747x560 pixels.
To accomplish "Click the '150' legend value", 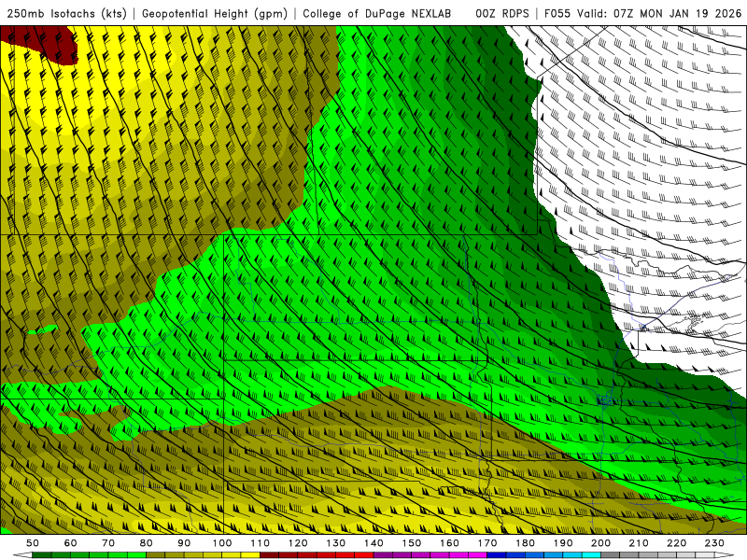I will [x=412, y=543].
